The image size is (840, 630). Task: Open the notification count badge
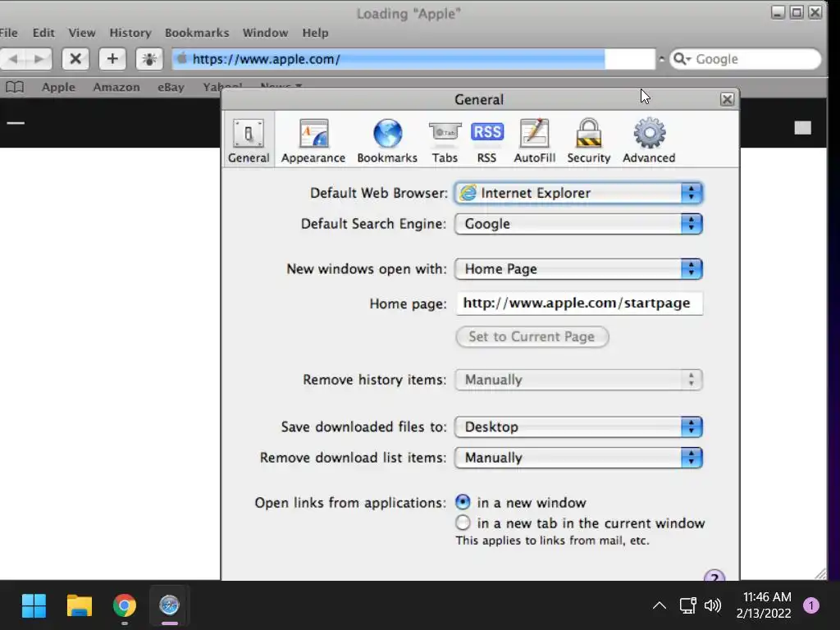click(810, 605)
